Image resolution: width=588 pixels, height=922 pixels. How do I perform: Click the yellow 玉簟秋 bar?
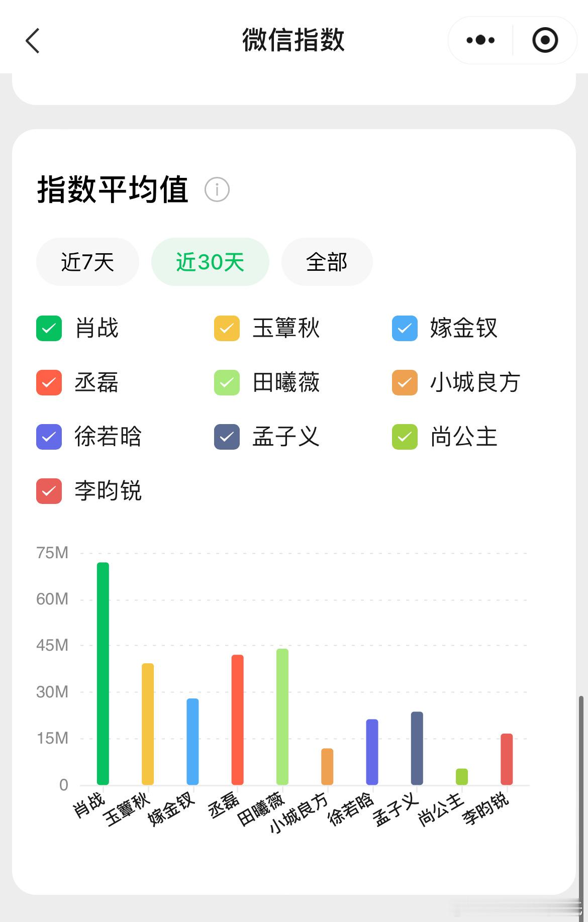[x=148, y=724]
